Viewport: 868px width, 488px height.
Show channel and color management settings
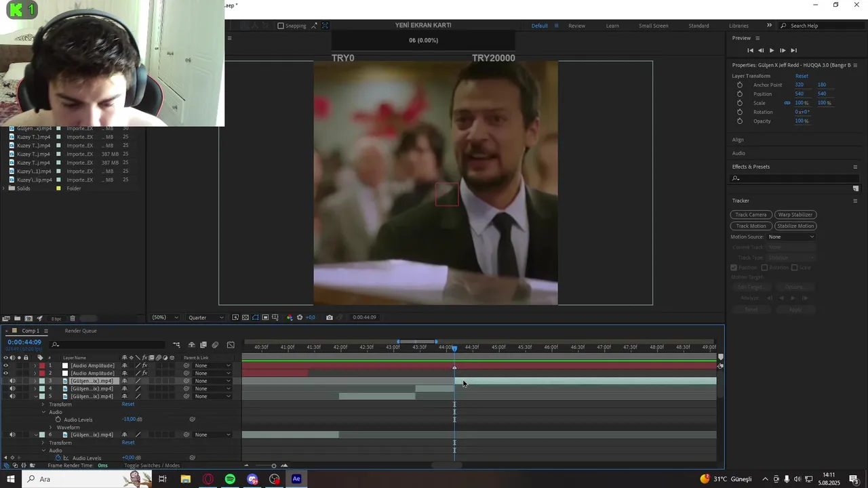click(290, 317)
